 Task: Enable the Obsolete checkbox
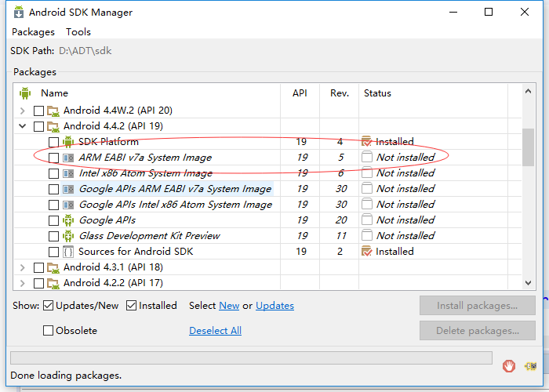click(x=48, y=330)
